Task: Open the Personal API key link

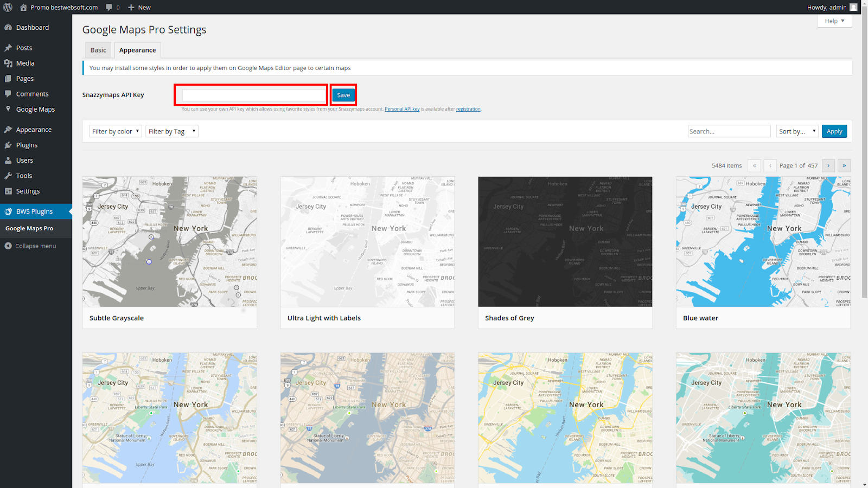Action: pyautogui.click(x=402, y=109)
